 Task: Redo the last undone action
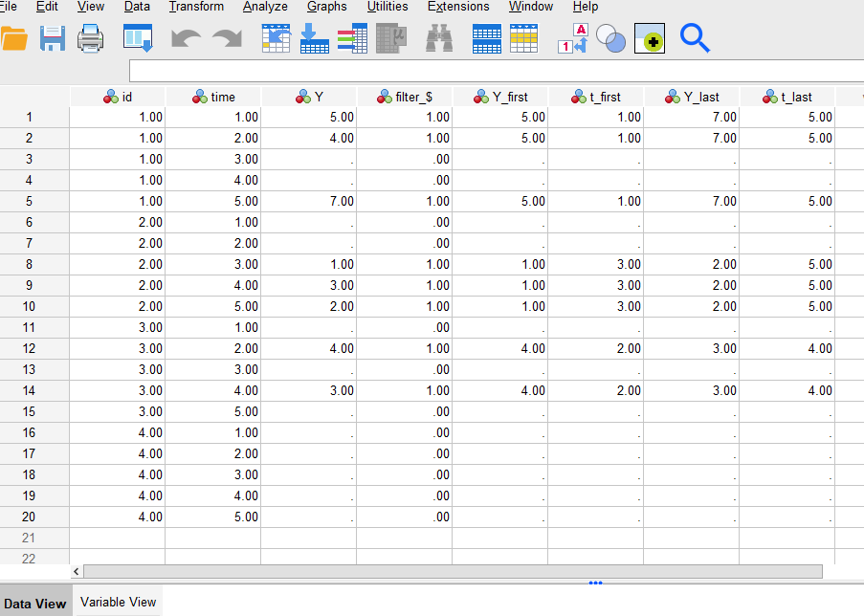click(x=226, y=38)
